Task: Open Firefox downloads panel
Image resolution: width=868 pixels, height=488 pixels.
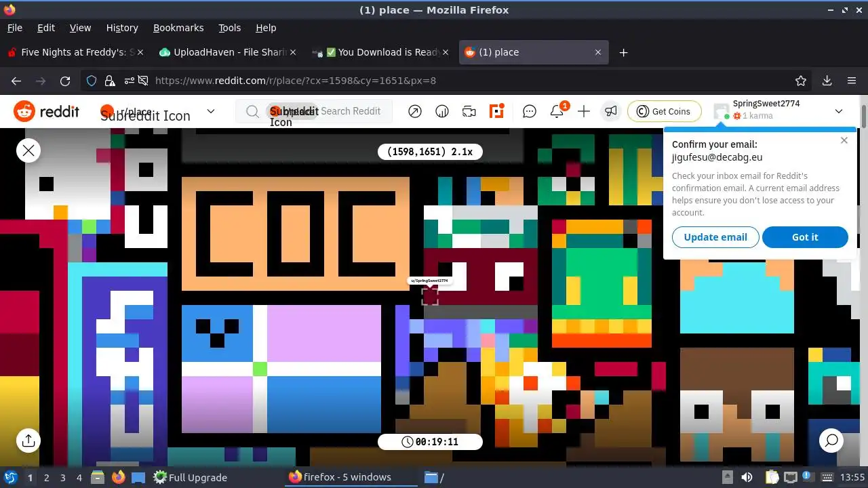Action: tap(827, 81)
